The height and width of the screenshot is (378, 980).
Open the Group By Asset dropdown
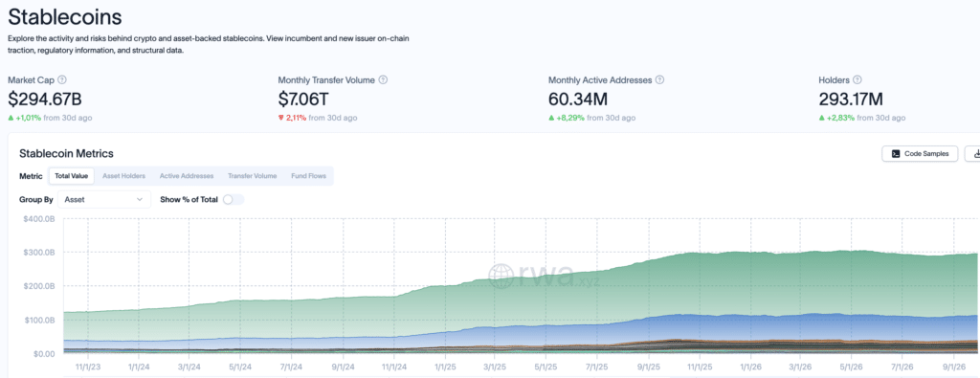coord(103,199)
